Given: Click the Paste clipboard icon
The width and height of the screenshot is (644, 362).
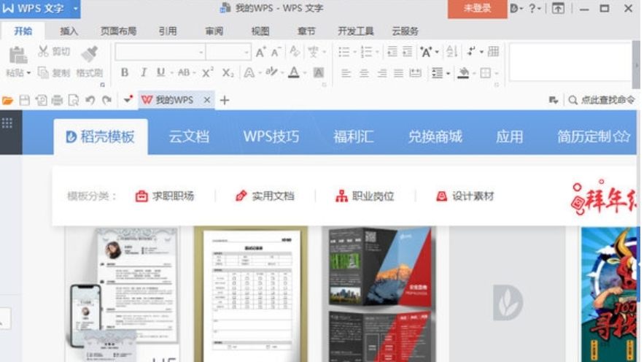Looking at the screenshot, I should coord(18,55).
